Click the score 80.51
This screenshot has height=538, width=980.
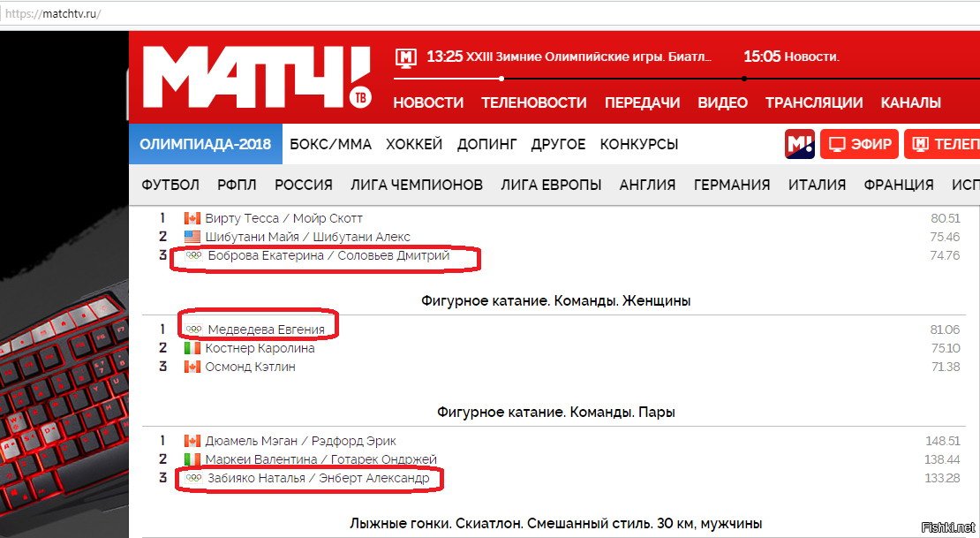pos(945,218)
